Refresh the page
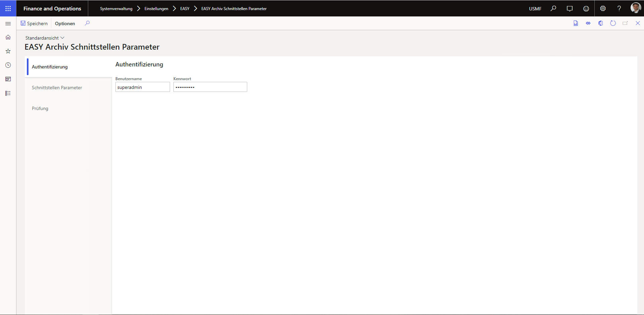 (613, 23)
